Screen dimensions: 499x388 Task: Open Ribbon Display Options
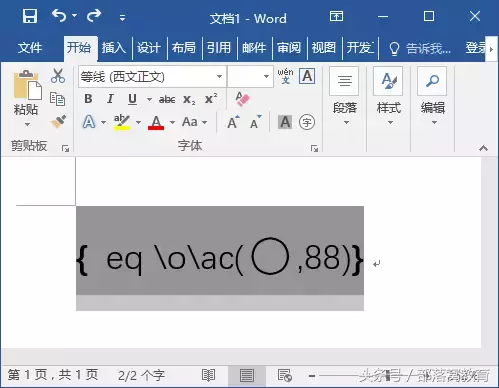click(336, 16)
